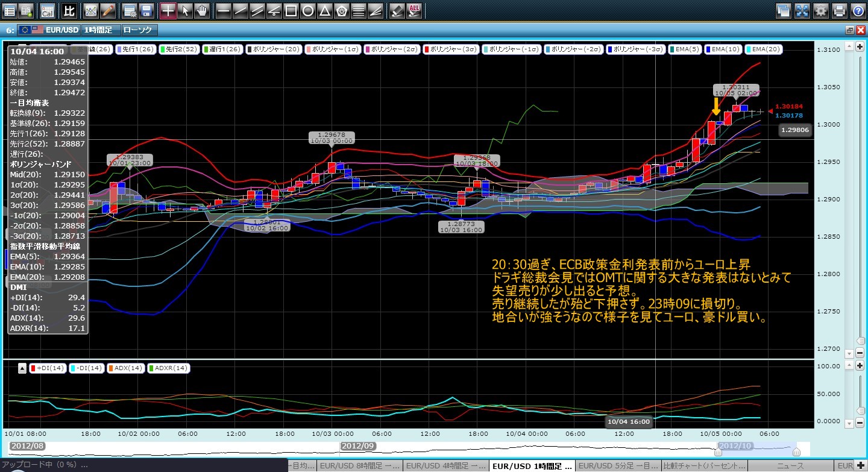This screenshot has width=868, height=472.
Task: Choose the triangle drawing tool
Action: (324, 10)
